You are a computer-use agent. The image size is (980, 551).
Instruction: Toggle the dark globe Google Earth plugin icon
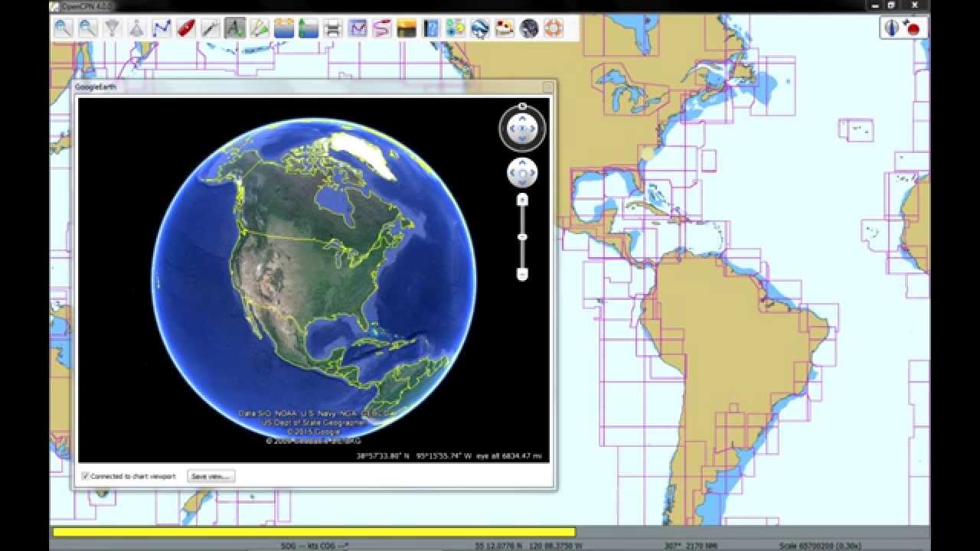tap(528, 29)
